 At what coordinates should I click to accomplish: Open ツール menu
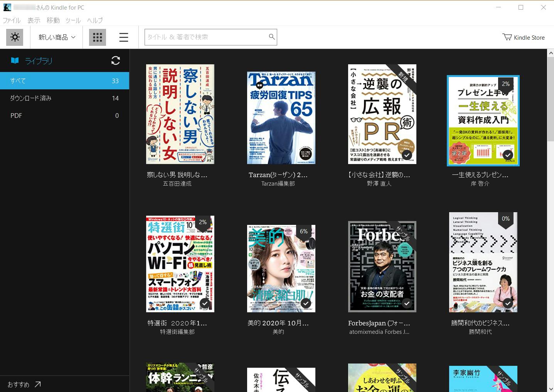[x=73, y=20]
